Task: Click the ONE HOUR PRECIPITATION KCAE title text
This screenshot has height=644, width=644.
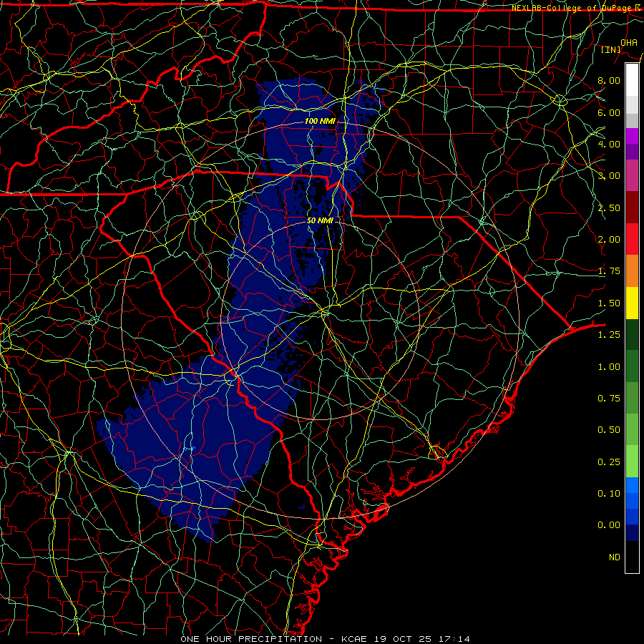Action: [326, 639]
